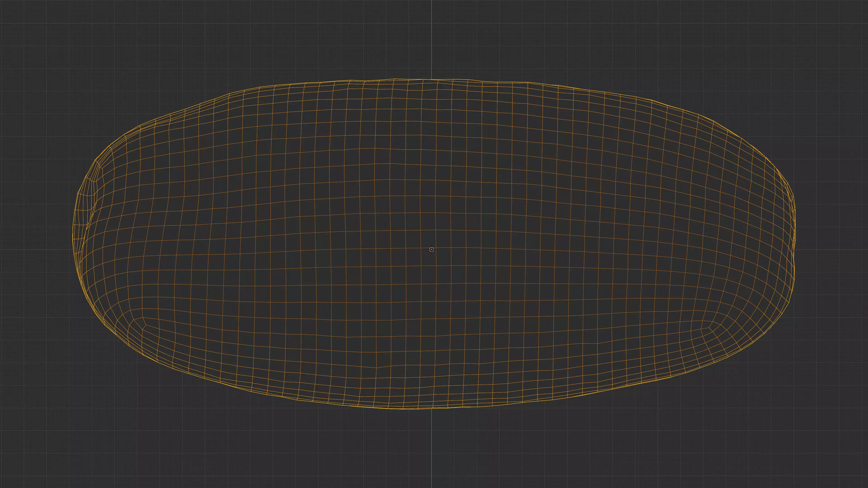
Task: Deselect by clicking empty top-right viewport background
Action: point(815,40)
